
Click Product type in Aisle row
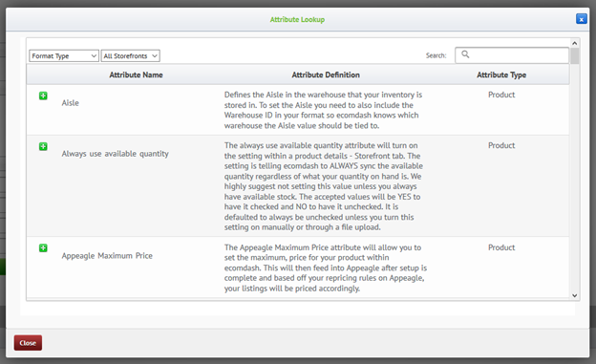click(x=501, y=95)
